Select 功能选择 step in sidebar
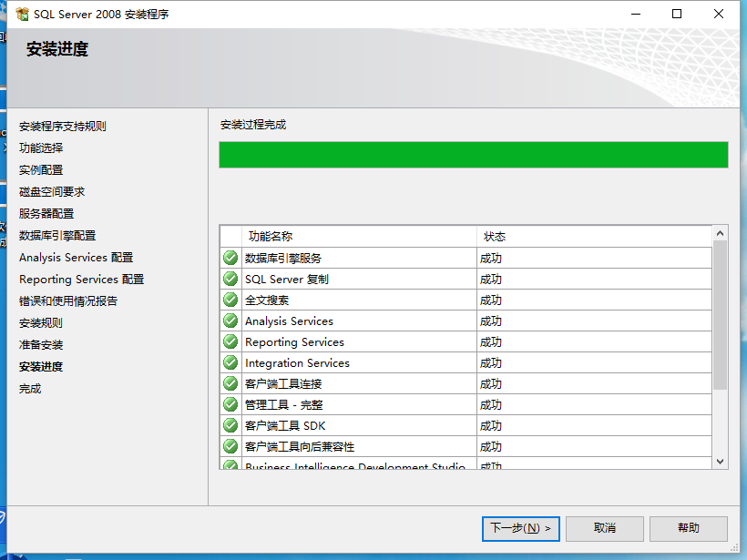747x560 pixels. [x=41, y=148]
